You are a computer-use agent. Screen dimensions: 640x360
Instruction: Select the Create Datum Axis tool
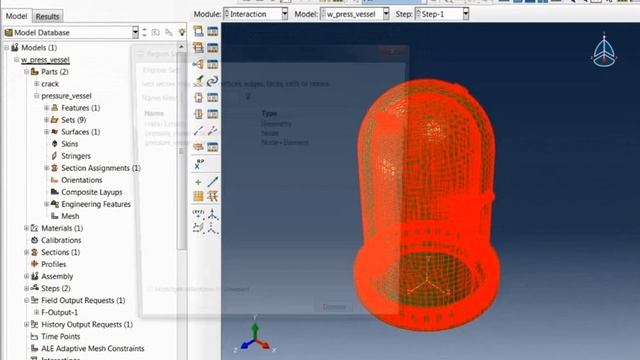(x=213, y=182)
